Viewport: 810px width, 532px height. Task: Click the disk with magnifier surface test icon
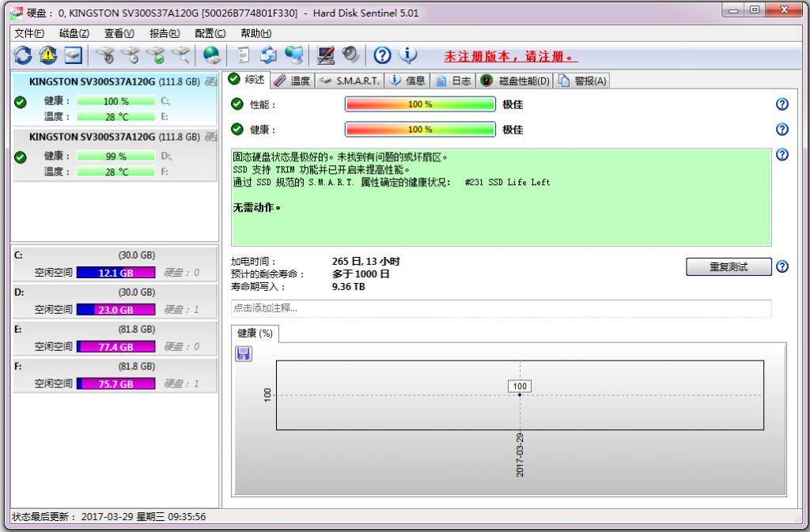(181, 55)
